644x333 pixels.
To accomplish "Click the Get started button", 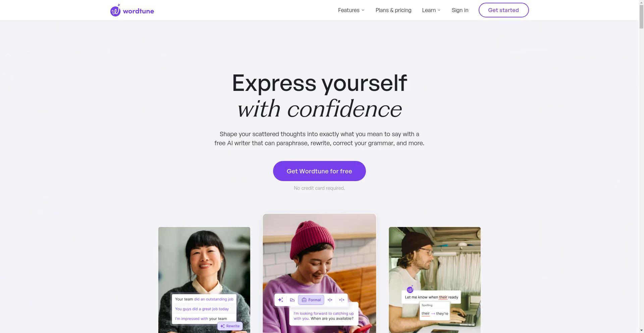I will click(x=503, y=10).
